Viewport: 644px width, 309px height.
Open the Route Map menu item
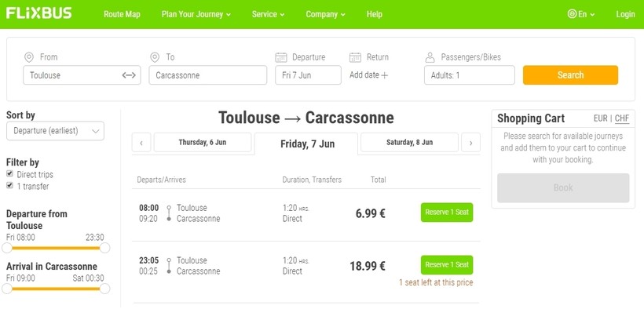coord(122,14)
